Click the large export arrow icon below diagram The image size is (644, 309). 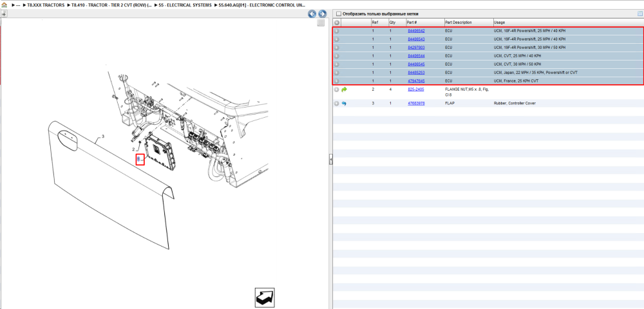(x=265, y=297)
